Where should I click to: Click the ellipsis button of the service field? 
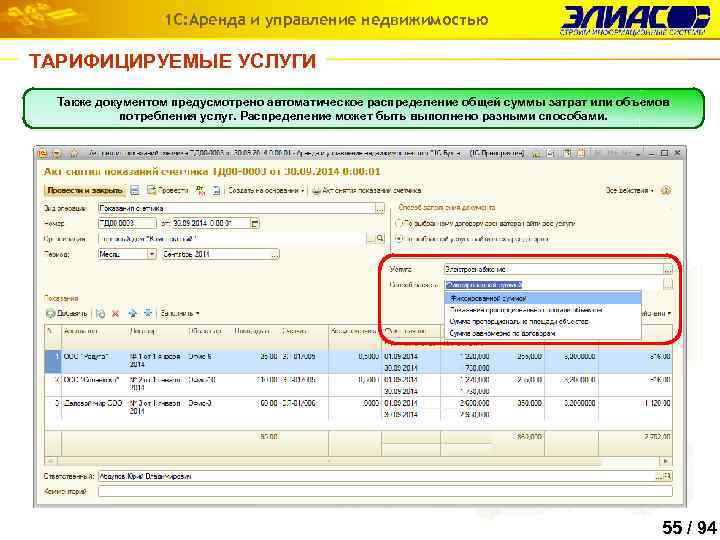[x=668, y=270]
